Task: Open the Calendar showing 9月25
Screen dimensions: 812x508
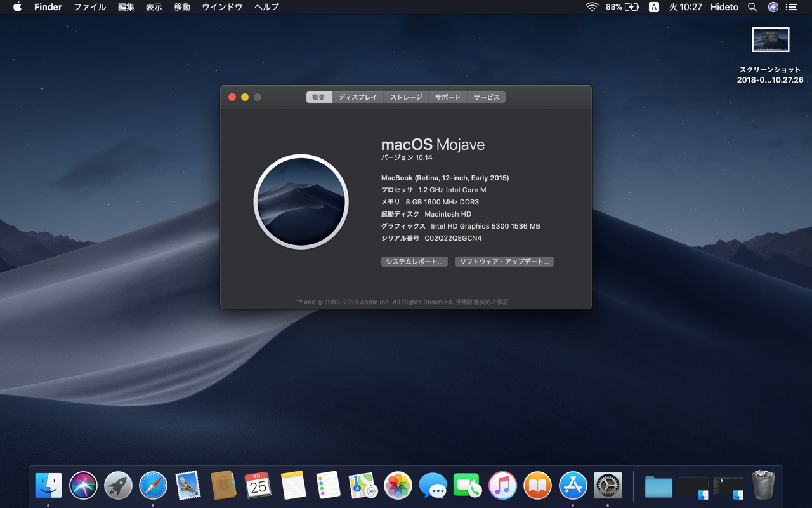Action: pos(258,486)
